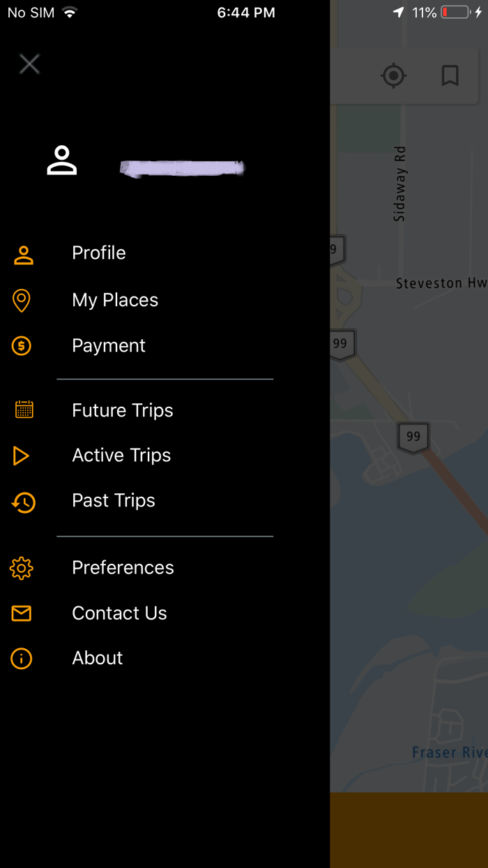Tap the bookmark icon at top right
The image size is (488, 868).
click(x=450, y=77)
